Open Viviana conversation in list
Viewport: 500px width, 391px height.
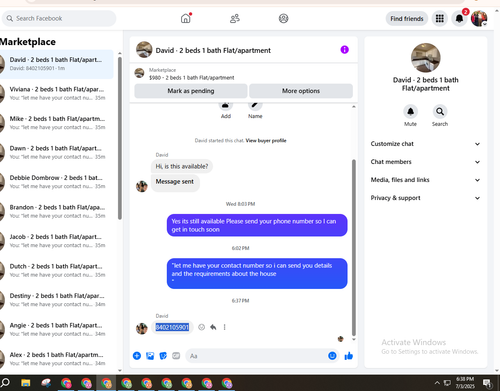(x=57, y=93)
